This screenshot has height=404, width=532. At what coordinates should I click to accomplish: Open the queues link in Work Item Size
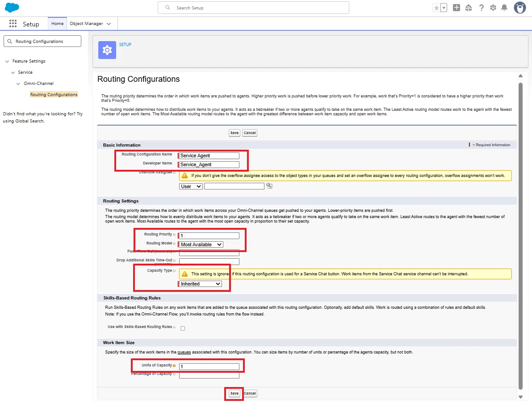coord(184,352)
